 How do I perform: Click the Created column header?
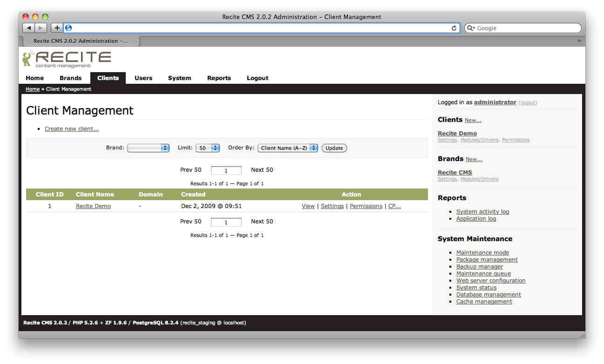click(193, 195)
